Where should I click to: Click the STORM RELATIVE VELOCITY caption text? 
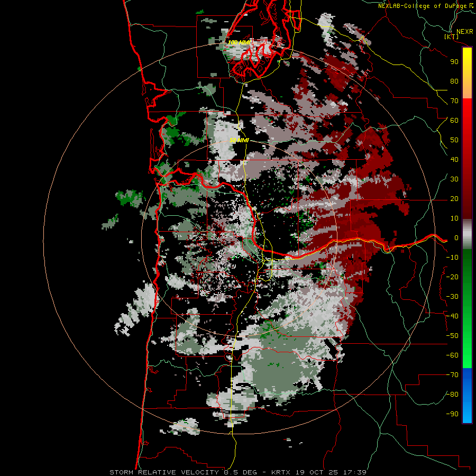click(x=164, y=472)
